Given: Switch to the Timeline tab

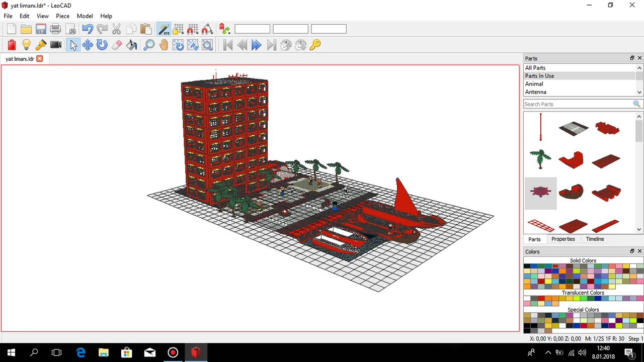Looking at the screenshot, I should pyautogui.click(x=595, y=239).
